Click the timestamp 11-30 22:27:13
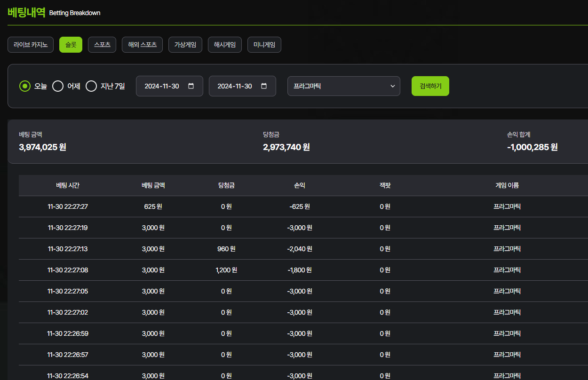 pos(68,249)
